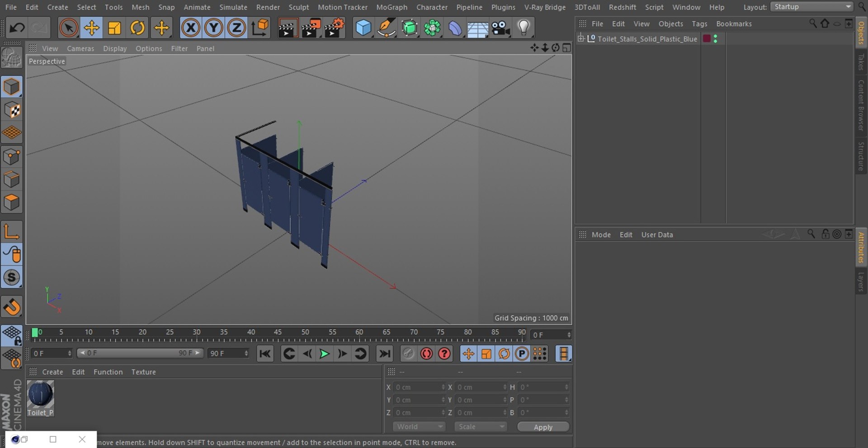Open the MoGraph menu
Screen dimensions: 868x448
pos(392,7)
